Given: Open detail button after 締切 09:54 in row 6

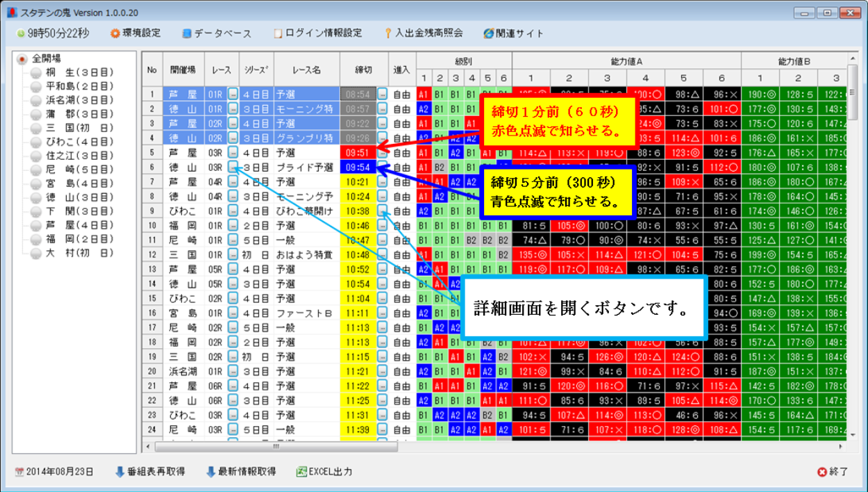Looking at the screenshot, I should (383, 167).
